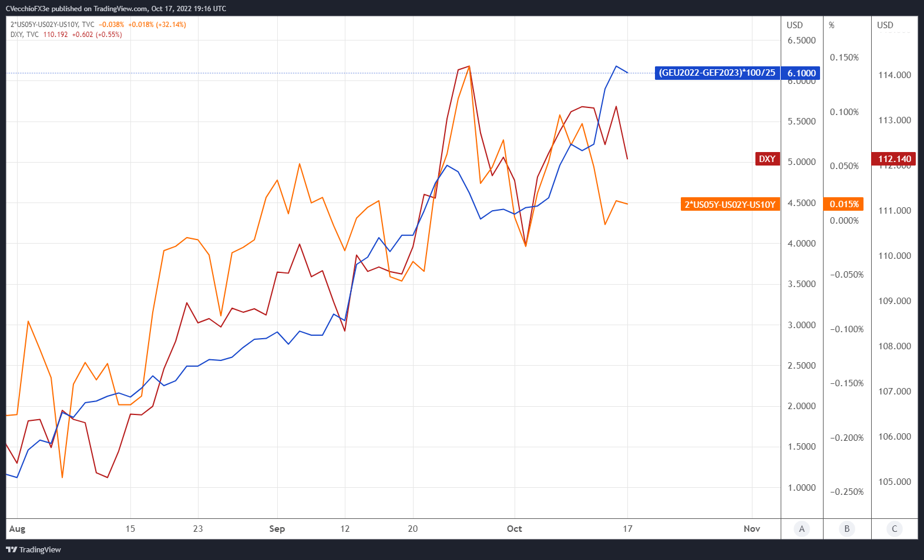The width and height of the screenshot is (924, 560).
Task: Click the Oct time axis label
Action: click(x=514, y=528)
